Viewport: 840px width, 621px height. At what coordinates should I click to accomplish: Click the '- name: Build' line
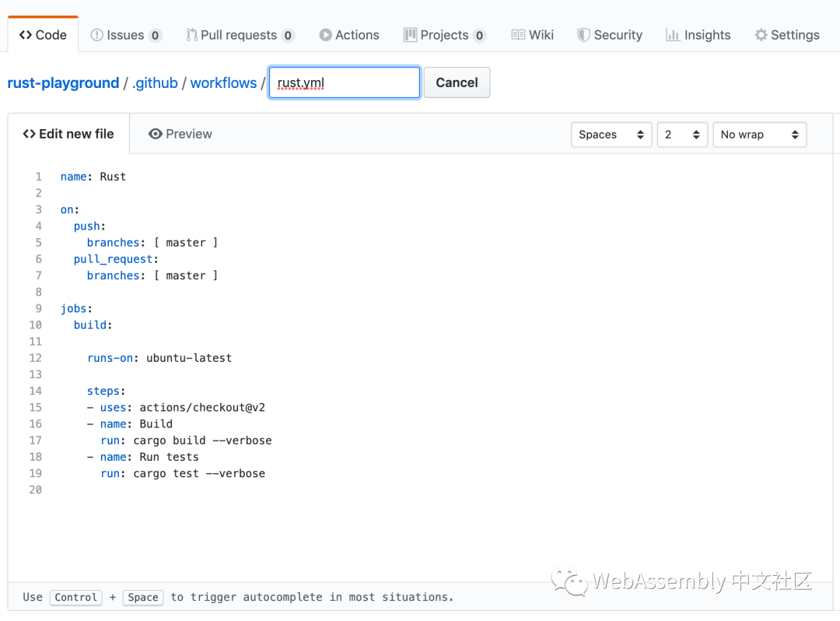[x=130, y=424]
